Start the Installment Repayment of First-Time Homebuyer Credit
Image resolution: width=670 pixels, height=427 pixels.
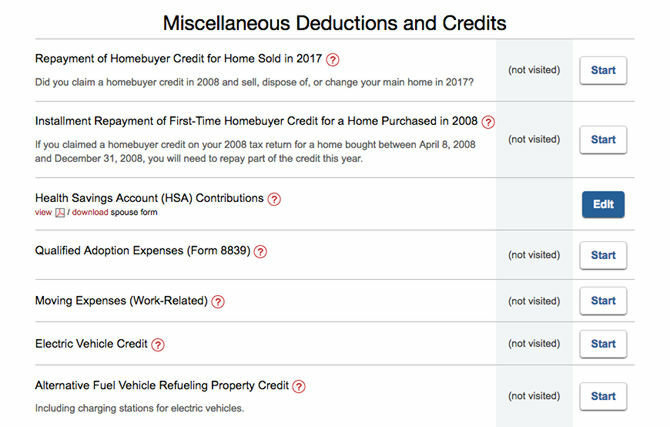coord(603,140)
